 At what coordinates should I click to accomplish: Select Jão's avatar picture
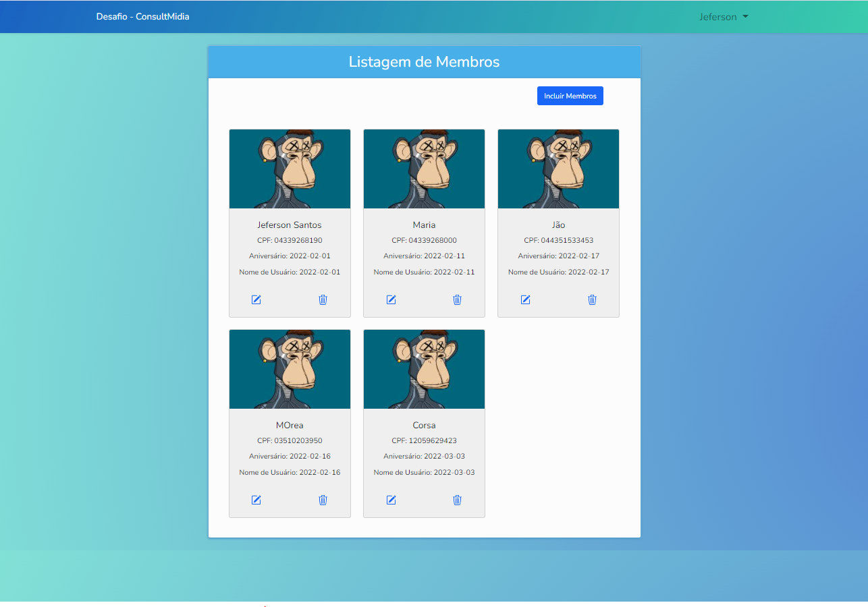coord(558,169)
